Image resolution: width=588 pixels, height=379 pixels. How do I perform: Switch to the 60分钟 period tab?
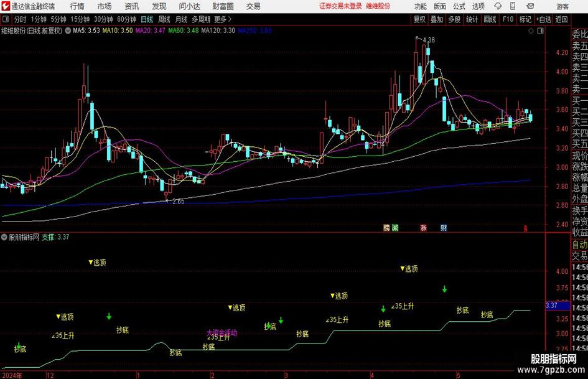tap(127, 19)
